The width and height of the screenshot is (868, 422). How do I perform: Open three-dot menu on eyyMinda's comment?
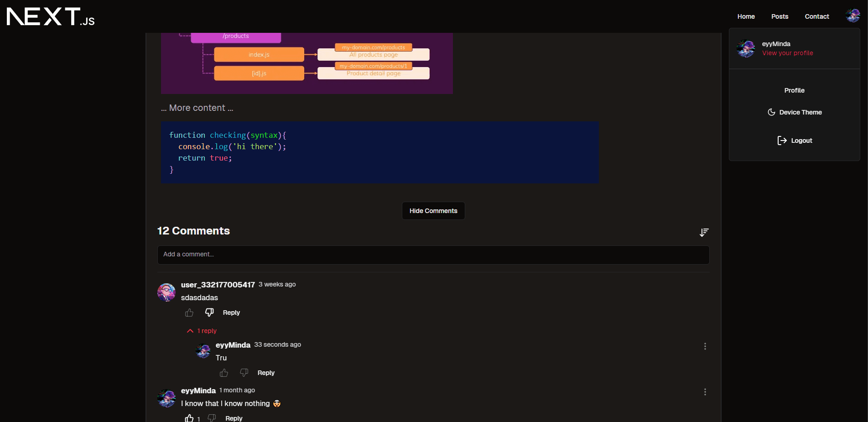[705, 391]
